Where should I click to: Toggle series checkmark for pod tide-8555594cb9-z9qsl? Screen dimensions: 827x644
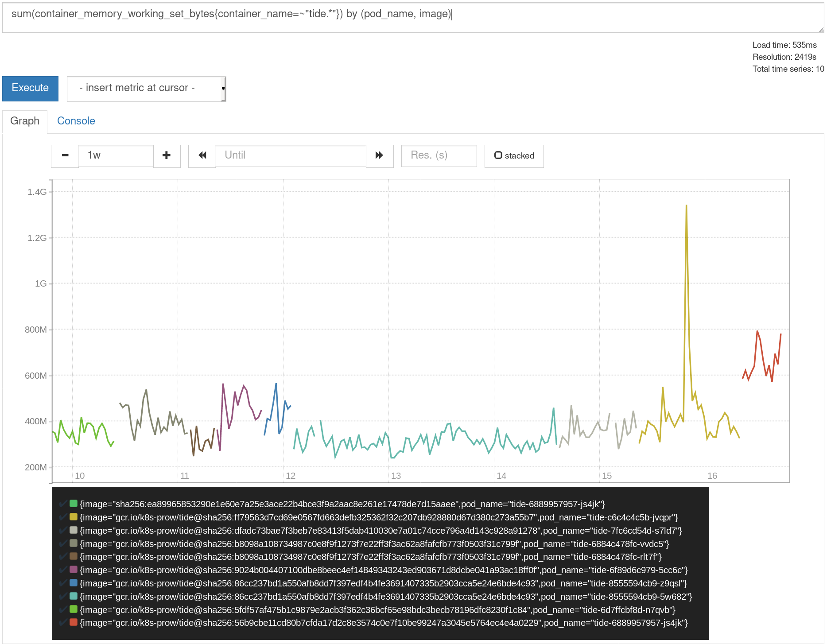[x=63, y=583]
